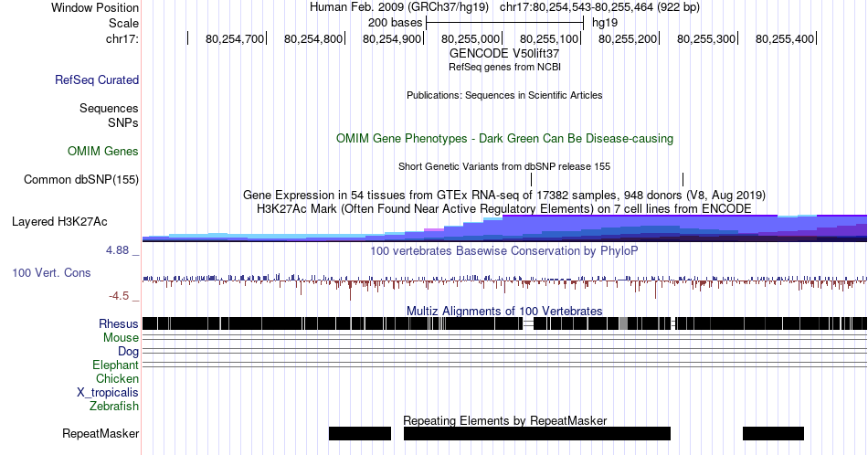Click the H3K27Ac layered signal graph

click(x=505, y=228)
